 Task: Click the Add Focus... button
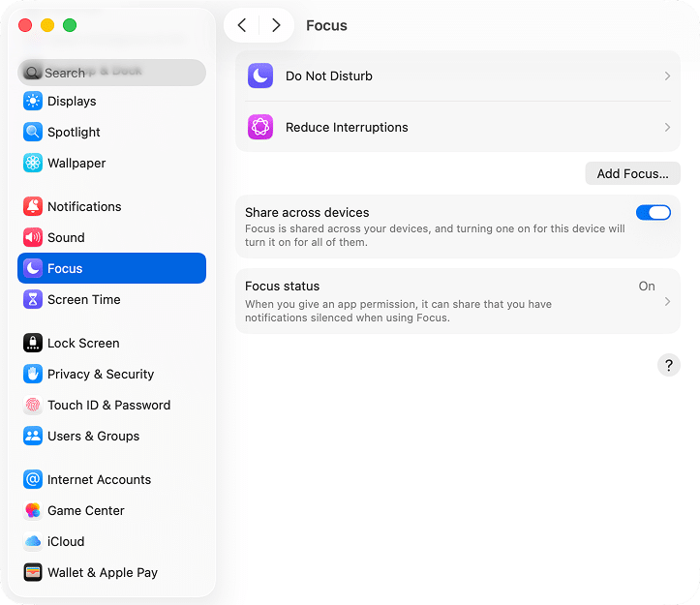(632, 173)
